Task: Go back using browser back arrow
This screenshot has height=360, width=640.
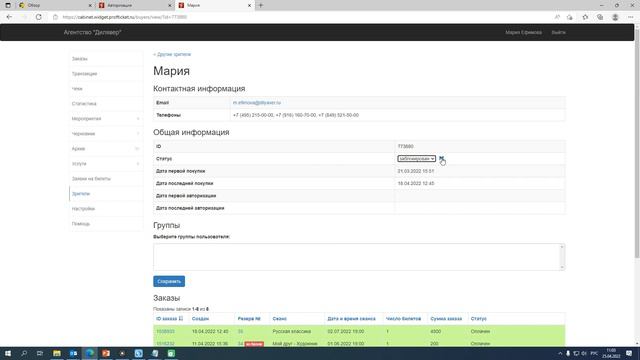Action: 9,17
